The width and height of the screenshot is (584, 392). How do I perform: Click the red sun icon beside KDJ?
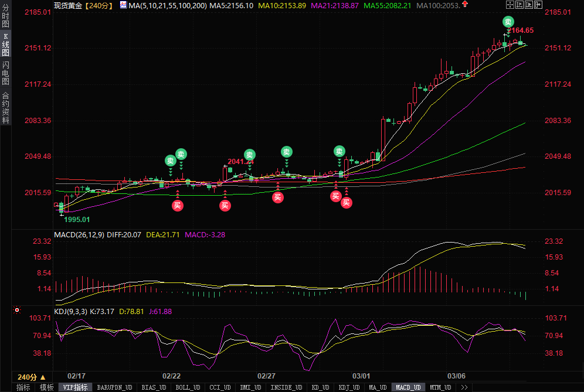coord(18,310)
